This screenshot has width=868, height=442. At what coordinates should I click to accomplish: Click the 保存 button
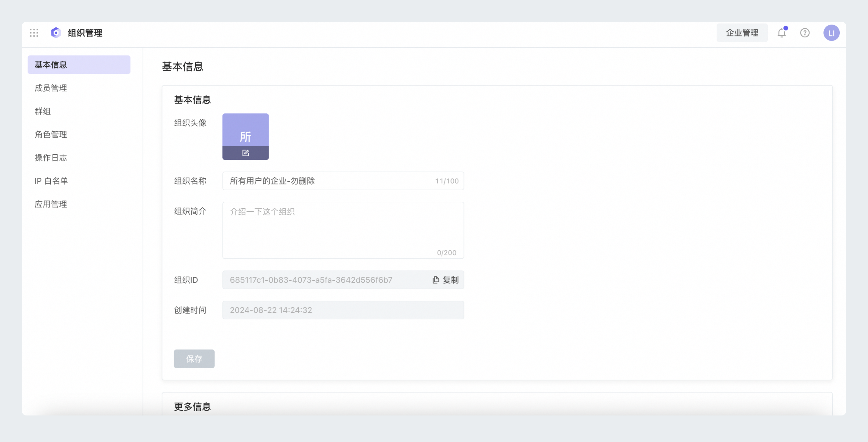pos(194,359)
